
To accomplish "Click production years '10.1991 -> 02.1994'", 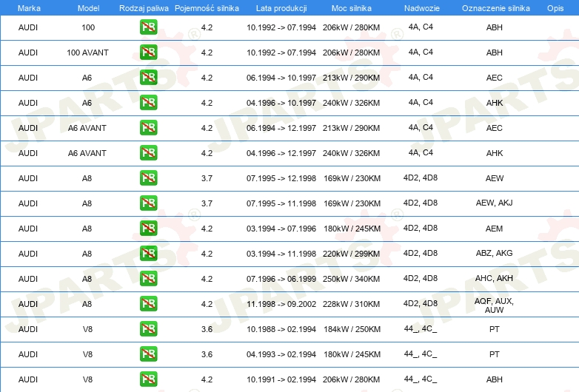I will pyautogui.click(x=281, y=379).
